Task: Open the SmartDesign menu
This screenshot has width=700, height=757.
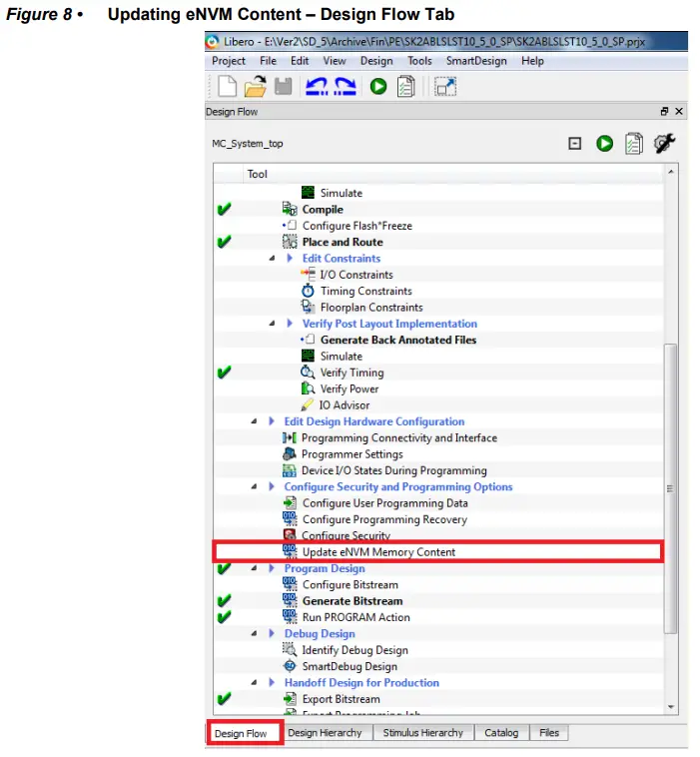Action: pyautogui.click(x=476, y=61)
